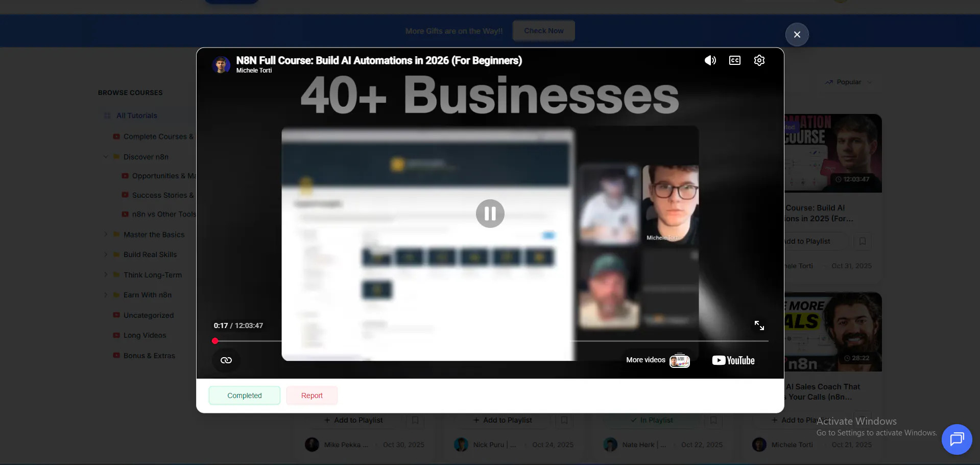Open the Popular sort dropdown
Image resolution: width=980 pixels, height=465 pixels.
click(848, 82)
